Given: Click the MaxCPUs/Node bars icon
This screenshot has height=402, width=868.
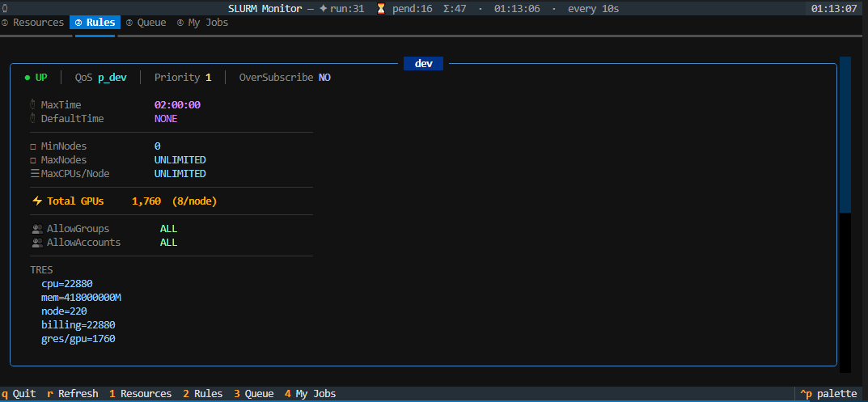Looking at the screenshot, I should point(34,174).
